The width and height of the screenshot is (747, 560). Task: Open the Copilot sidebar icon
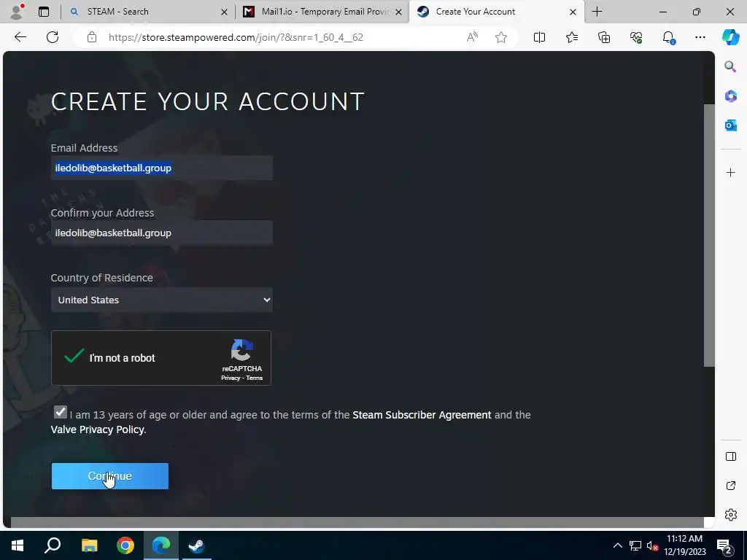(x=731, y=37)
